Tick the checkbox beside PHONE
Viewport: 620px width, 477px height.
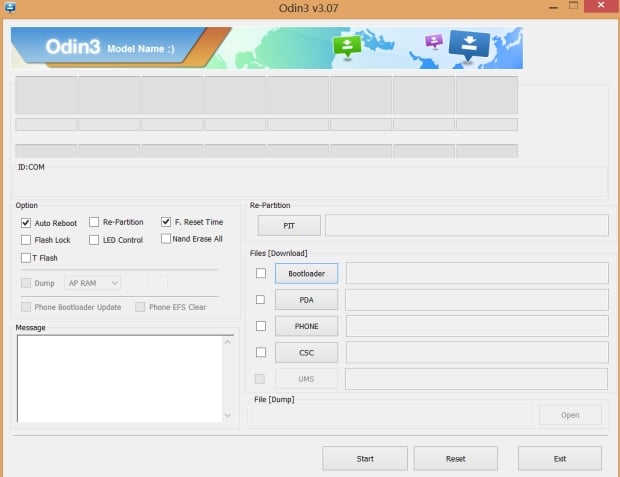[x=261, y=326]
